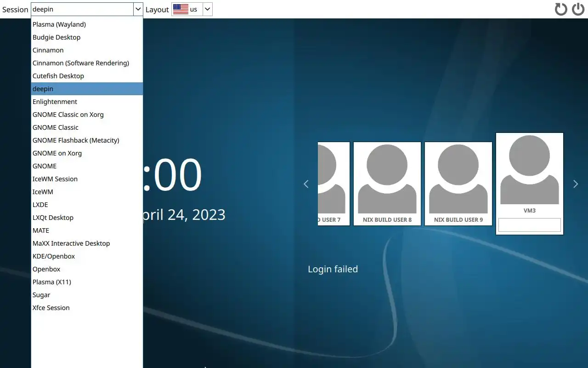Select Cinnamon (Software Rendering) session
Screen dimensions: 588x368
coord(87,63)
